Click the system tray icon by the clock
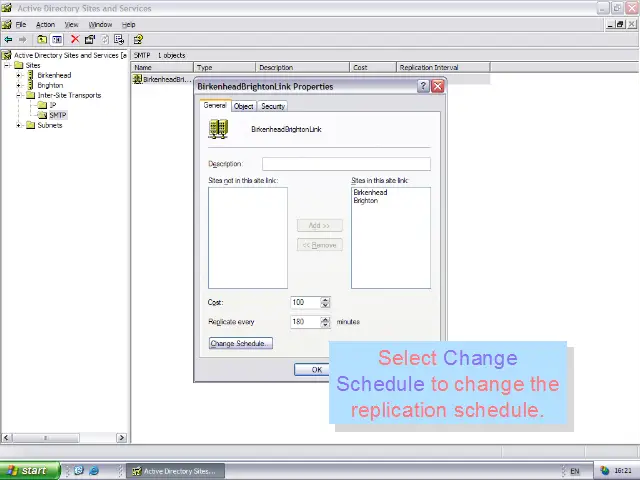Screen dimensions: 640x480 click(604, 471)
